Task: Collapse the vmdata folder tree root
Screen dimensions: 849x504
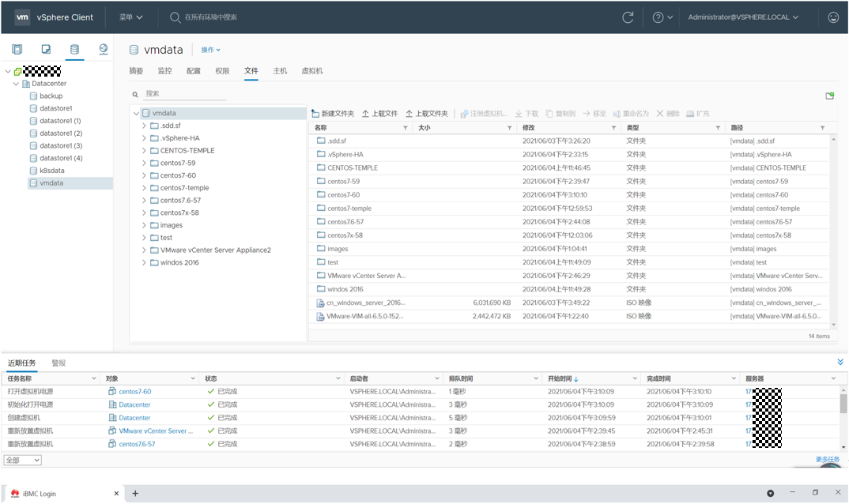Action: pos(136,114)
